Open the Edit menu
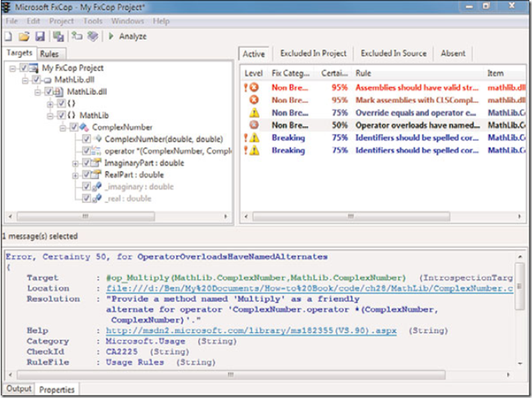532x398 pixels. tap(34, 21)
